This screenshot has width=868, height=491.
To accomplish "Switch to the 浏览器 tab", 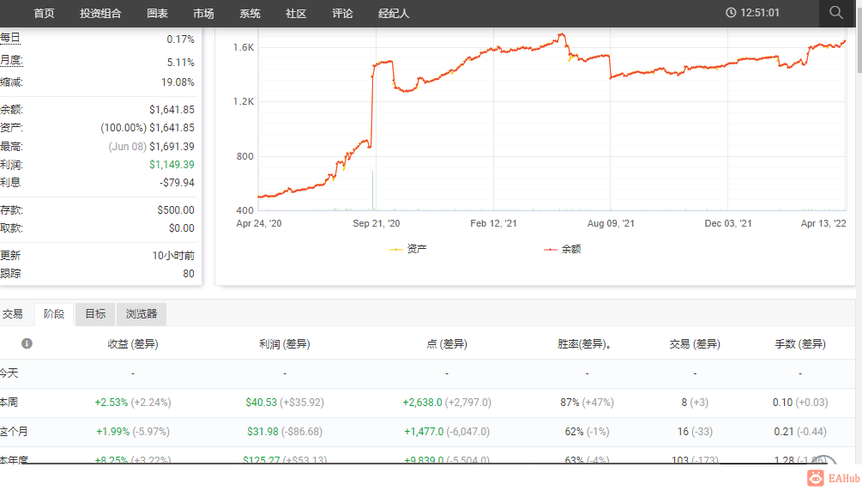I will click(x=142, y=314).
